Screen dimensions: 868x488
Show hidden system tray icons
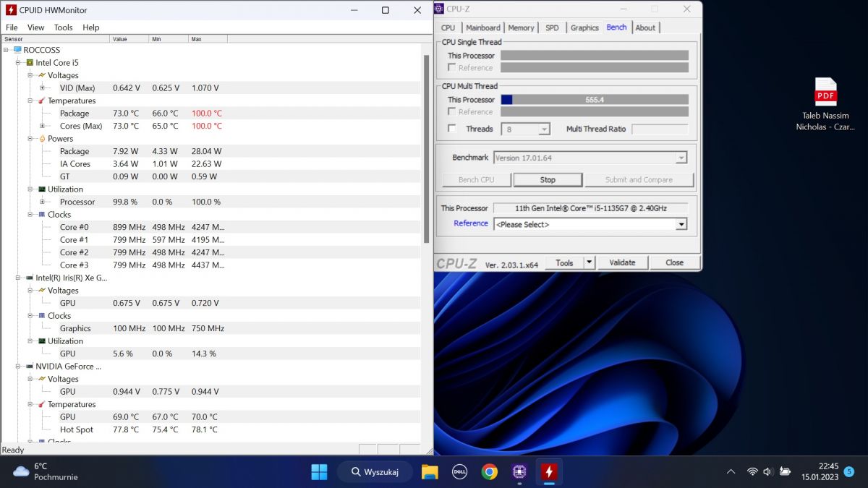pyautogui.click(x=731, y=472)
